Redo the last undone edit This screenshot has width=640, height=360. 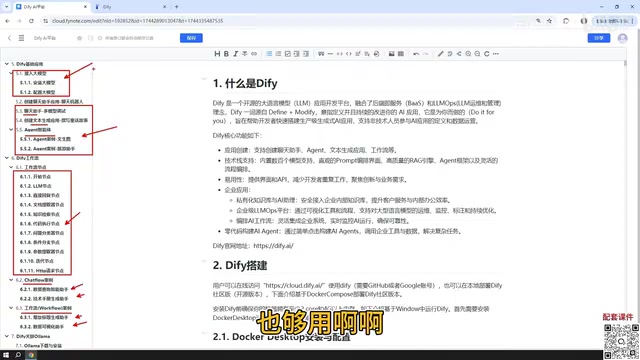(425, 54)
